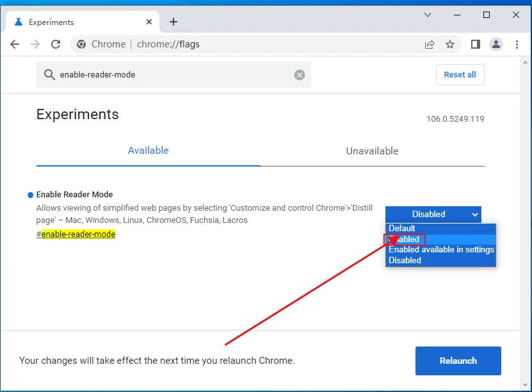532x392 pixels.
Task: Choose Default in the dropdown list
Action: coord(440,229)
